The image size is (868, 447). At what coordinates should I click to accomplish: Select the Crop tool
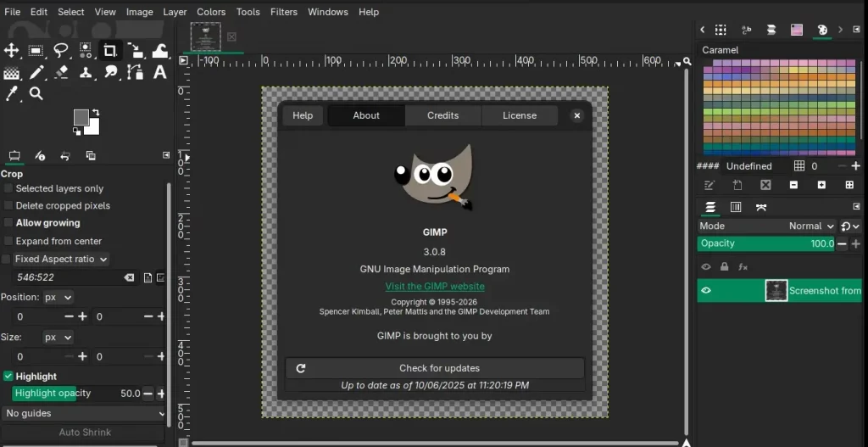109,51
